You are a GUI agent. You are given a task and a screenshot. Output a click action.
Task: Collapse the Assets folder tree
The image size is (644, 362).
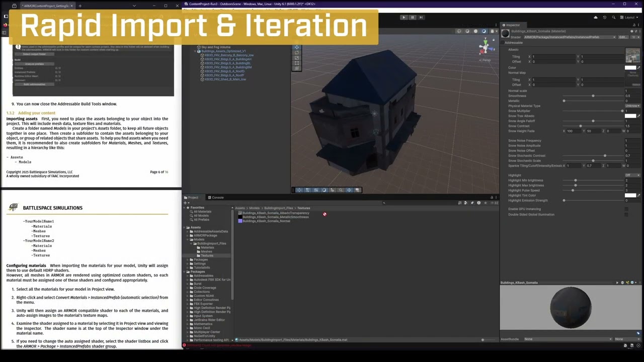185,227
